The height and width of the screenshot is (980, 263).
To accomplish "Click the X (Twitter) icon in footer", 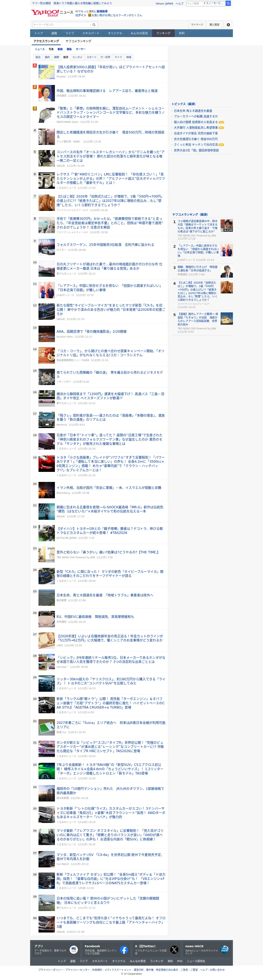I will tap(174, 949).
